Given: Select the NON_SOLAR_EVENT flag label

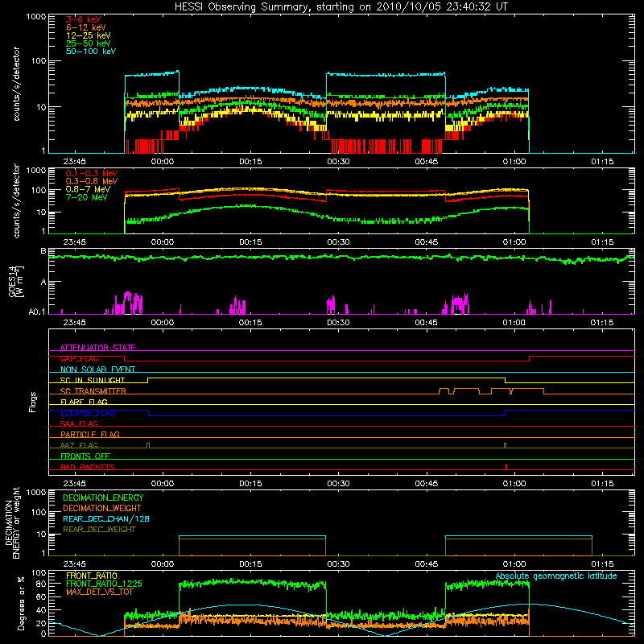Looking at the screenshot, I should (97, 369).
